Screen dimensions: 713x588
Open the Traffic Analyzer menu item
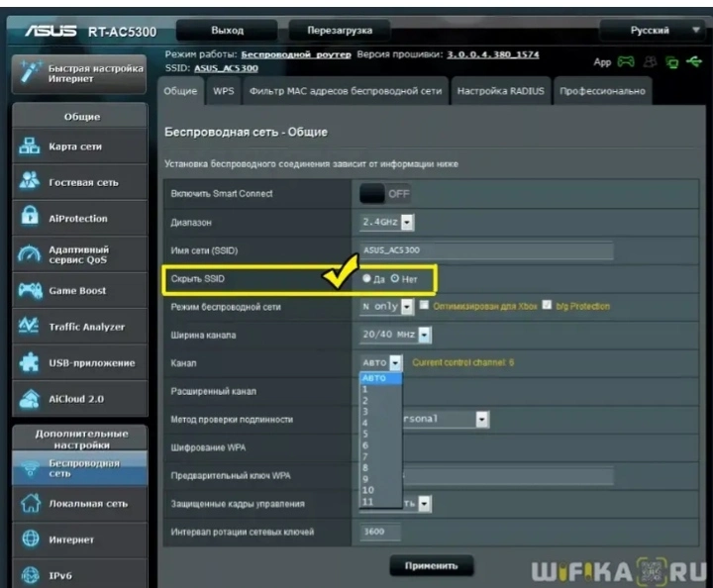[80, 327]
